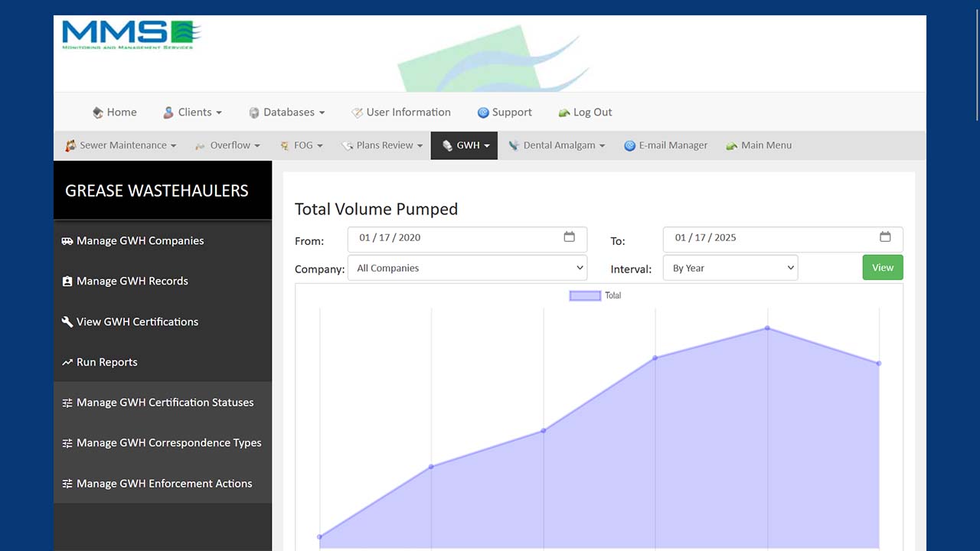Open the Interval dropdown set to By Year
This screenshot has height=551, width=980.
(x=730, y=268)
